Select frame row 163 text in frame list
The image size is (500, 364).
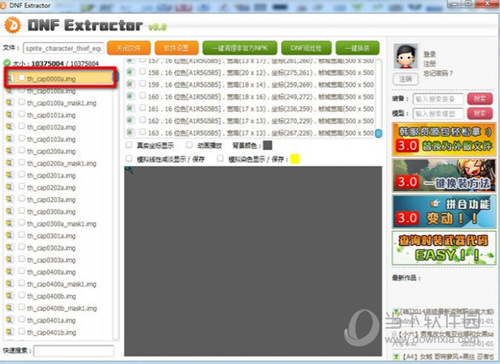(x=261, y=133)
